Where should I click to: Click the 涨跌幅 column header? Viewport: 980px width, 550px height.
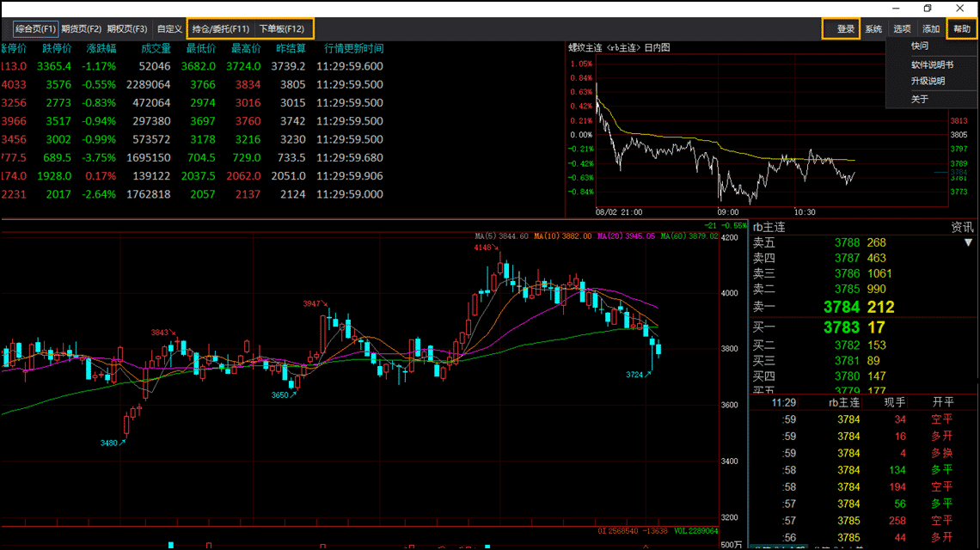tap(99, 49)
